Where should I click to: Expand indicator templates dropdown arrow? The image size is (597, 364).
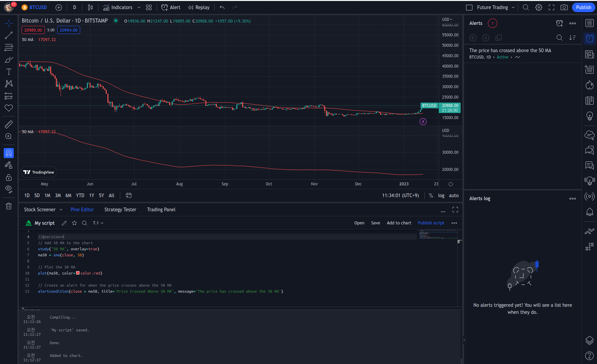click(139, 7)
